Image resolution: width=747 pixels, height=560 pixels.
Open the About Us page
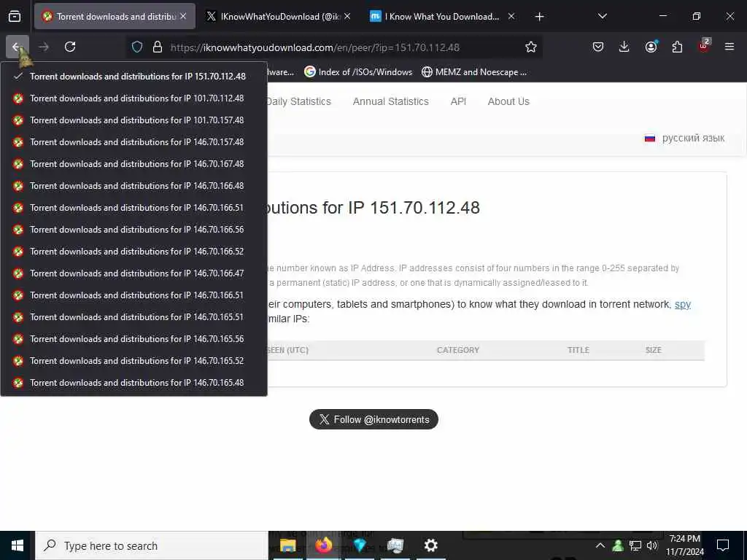point(508,101)
